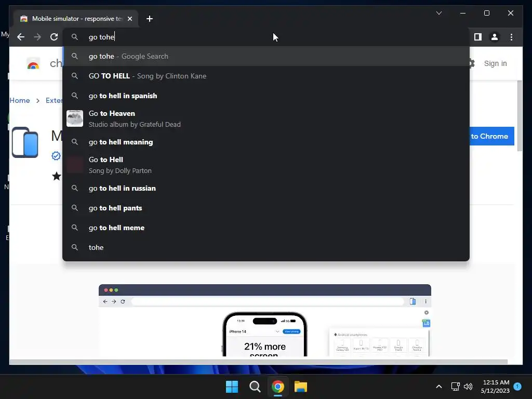Open the Home breadcrumb link
Screen dimensions: 532x399
pos(20,100)
